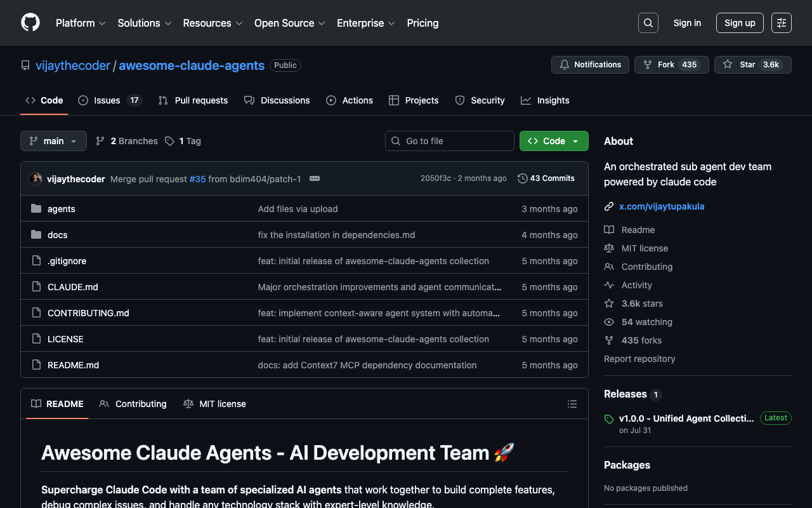This screenshot has width=812, height=508.
Task: Expand the green Code dropdown
Action: pos(553,141)
